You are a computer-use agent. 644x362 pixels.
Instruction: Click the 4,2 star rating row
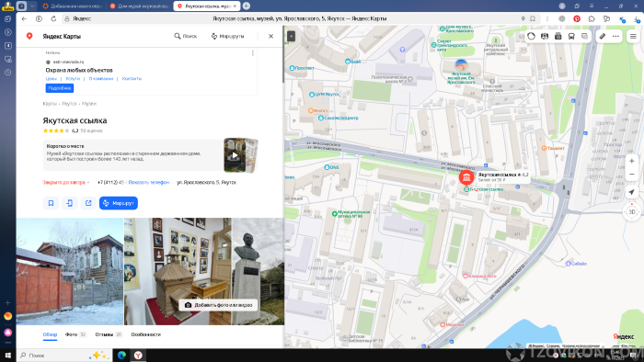73,130
